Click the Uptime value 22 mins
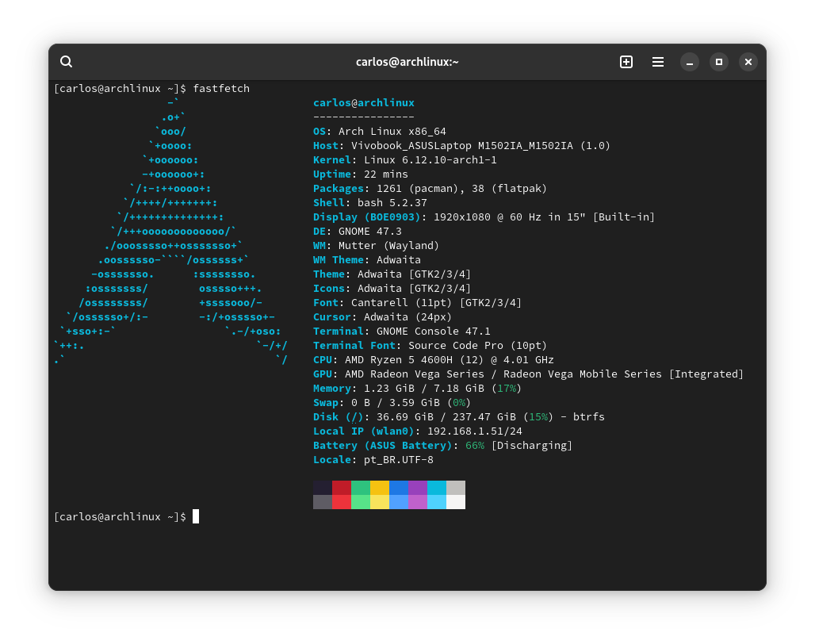This screenshot has width=815, height=644. click(385, 174)
